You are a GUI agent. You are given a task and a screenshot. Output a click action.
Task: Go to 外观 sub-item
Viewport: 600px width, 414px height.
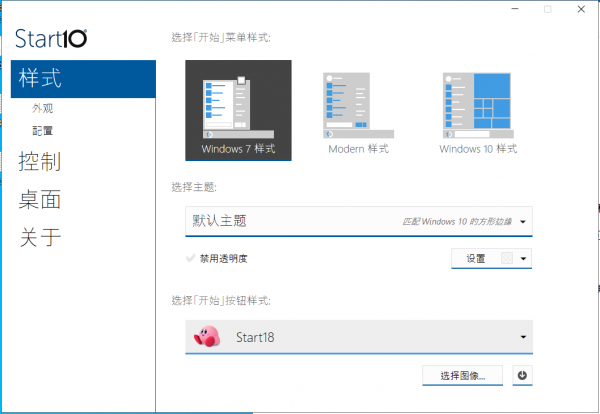42,108
